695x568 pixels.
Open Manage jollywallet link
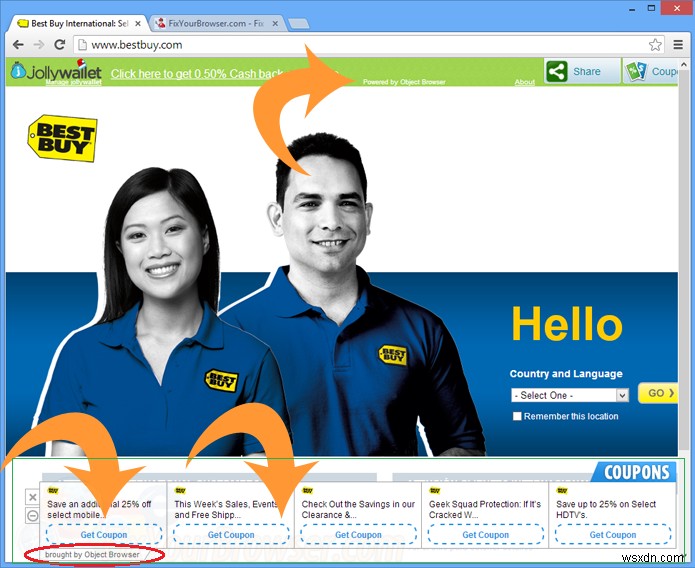tap(74, 82)
